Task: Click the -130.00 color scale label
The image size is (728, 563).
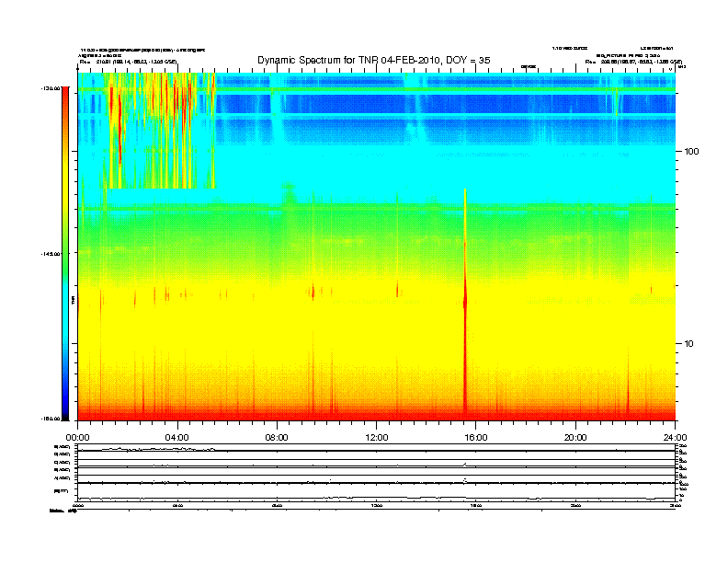Action: coord(51,87)
